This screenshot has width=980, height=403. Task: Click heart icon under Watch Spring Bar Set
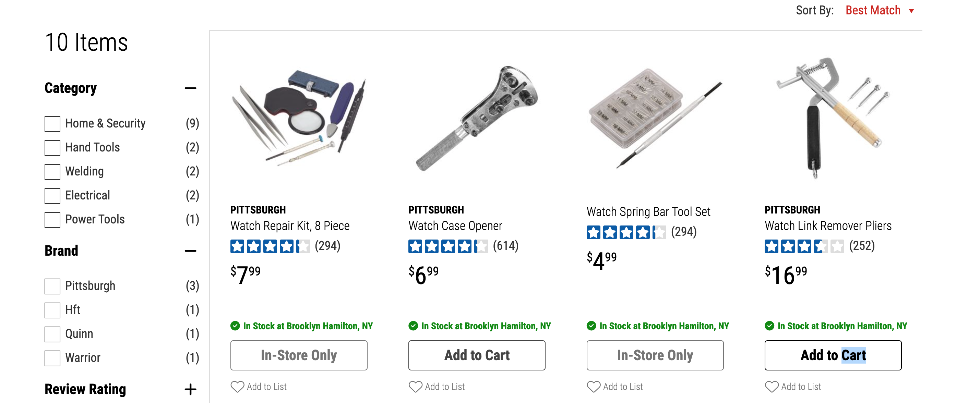(x=594, y=386)
